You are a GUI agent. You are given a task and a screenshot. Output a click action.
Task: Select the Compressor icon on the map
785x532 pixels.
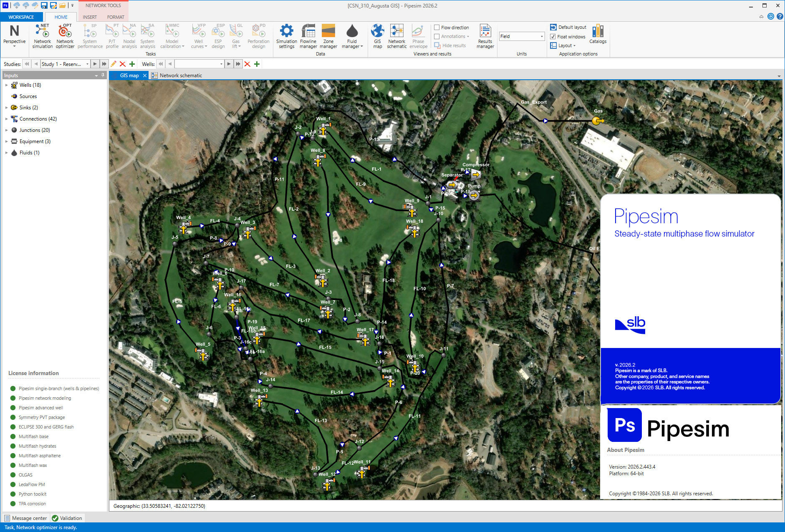tap(476, 174)
